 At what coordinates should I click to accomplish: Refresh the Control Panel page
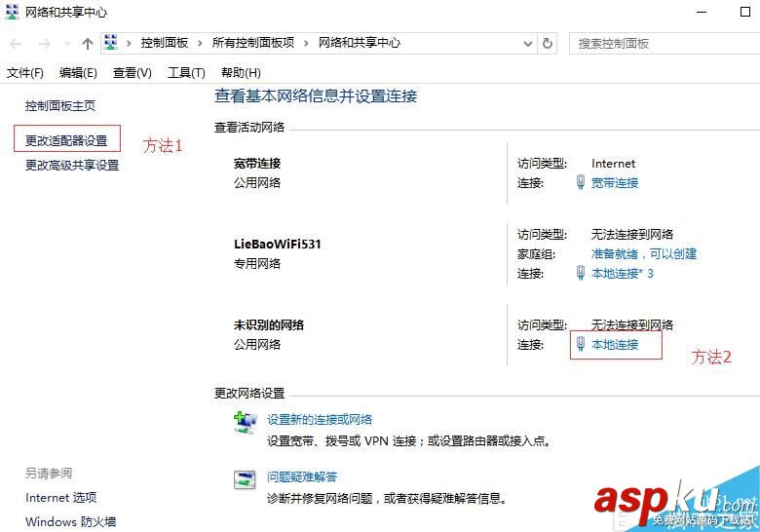click(x=548, y=44)
